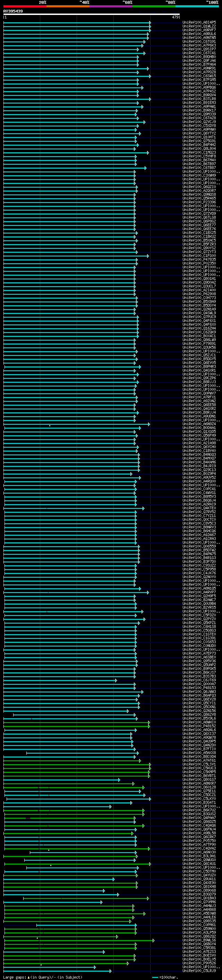222x980 pixels.
Task: Select label UniRef100_B4KAM6
Action: (x=199, y=462)
